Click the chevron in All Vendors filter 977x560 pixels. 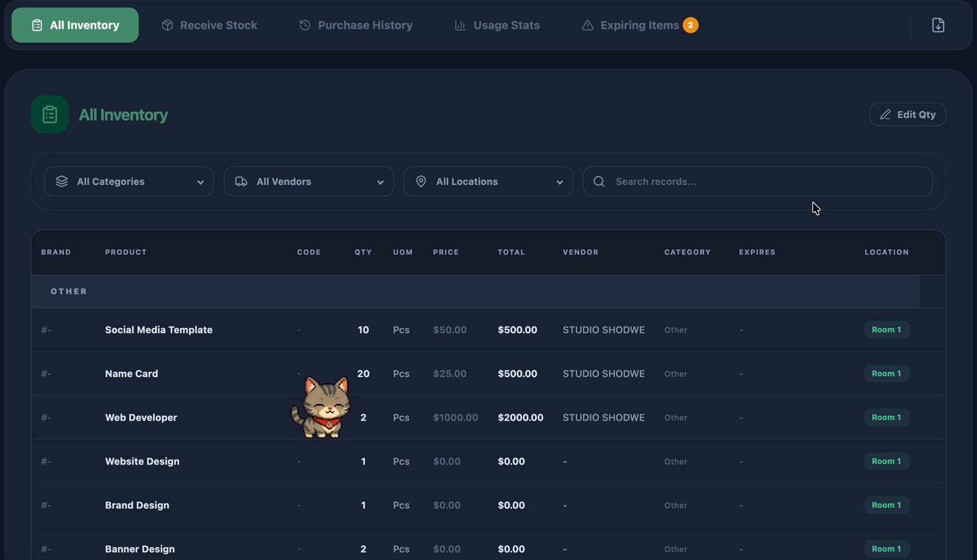coord(380,182)
